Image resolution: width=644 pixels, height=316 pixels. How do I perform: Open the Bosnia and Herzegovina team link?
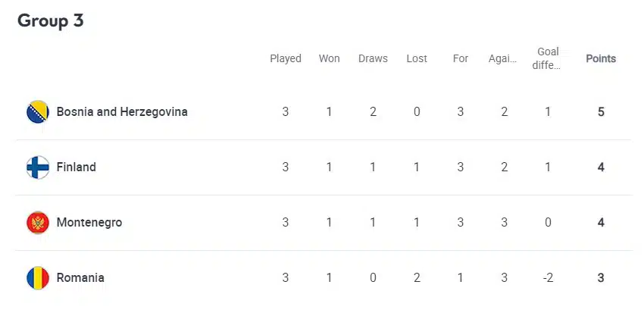pos(122,112)
